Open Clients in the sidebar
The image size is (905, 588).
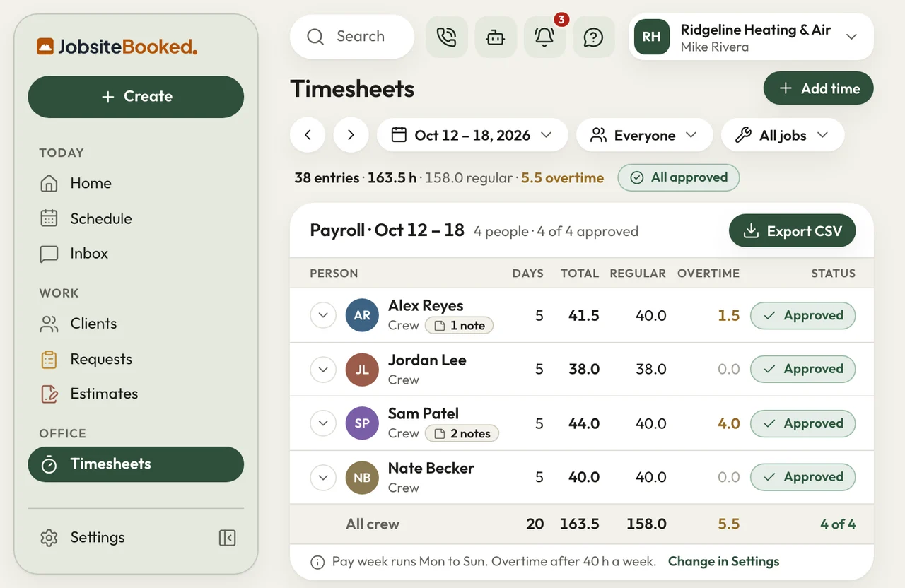[x=136, y=324]
